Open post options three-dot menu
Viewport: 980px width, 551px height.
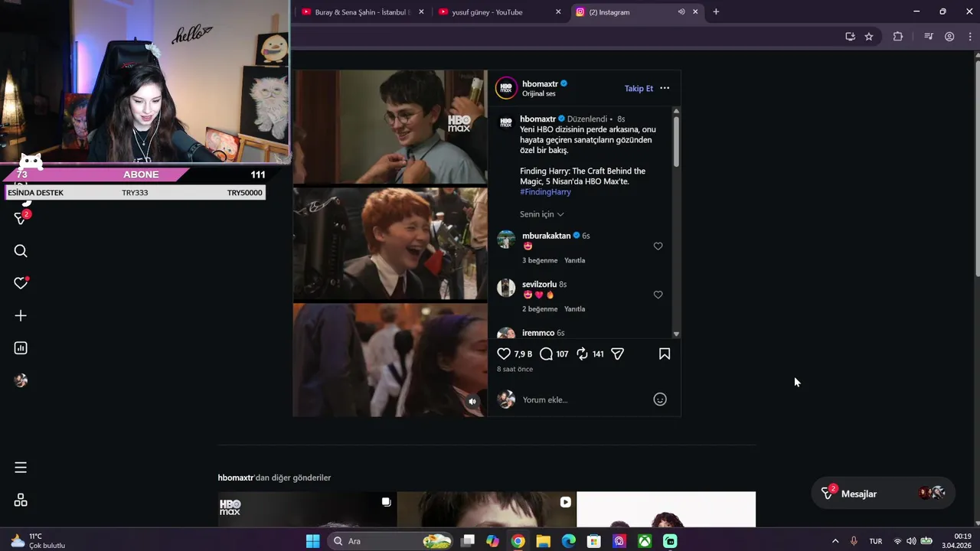click(x=665, y=88)
